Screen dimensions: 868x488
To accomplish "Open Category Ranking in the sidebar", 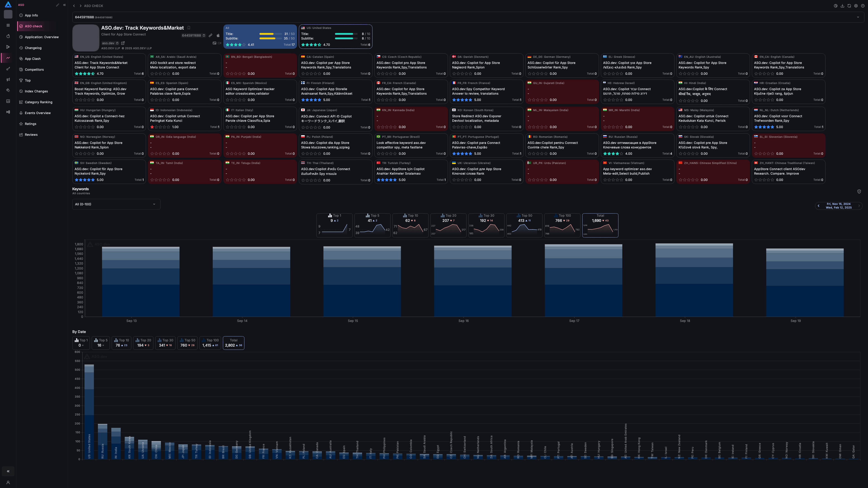I will pos(42,102).
